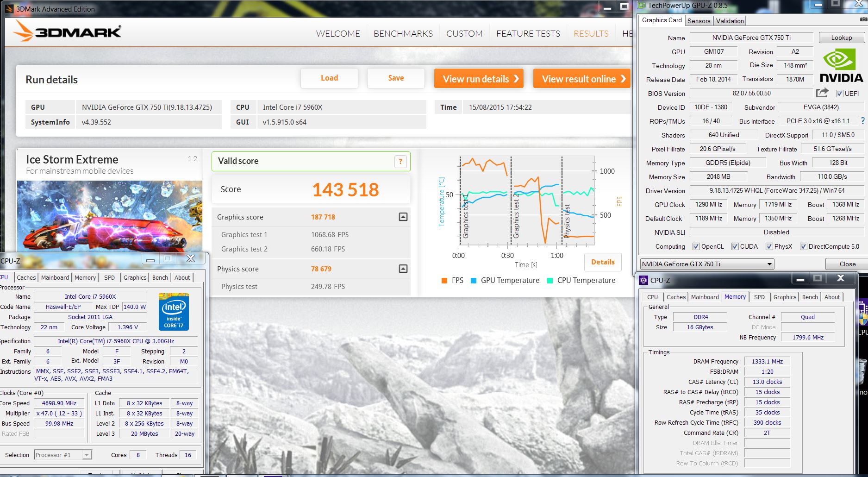This screenshot has height=477, width=868.
Task: Open the valid score help question icon
Action: tap(400, 162)
